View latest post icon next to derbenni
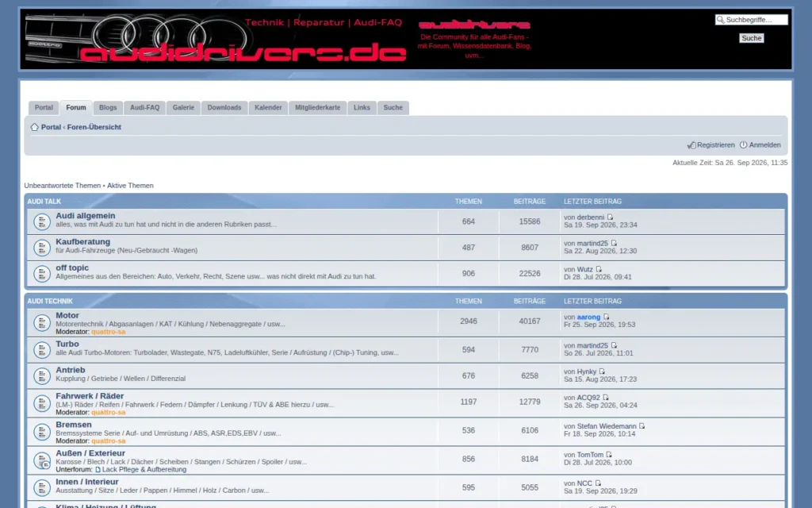This screenshot has width=812, height=508. [610, 217]
